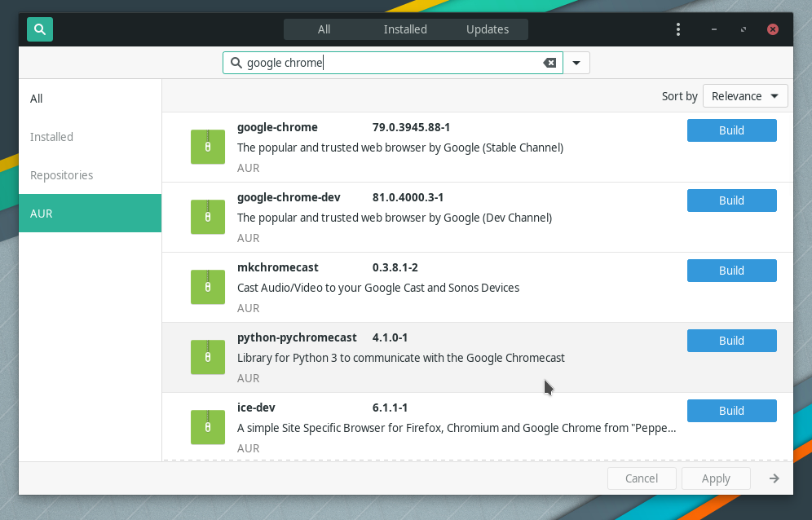Click the Dev Channel description text

pos(395,218)
